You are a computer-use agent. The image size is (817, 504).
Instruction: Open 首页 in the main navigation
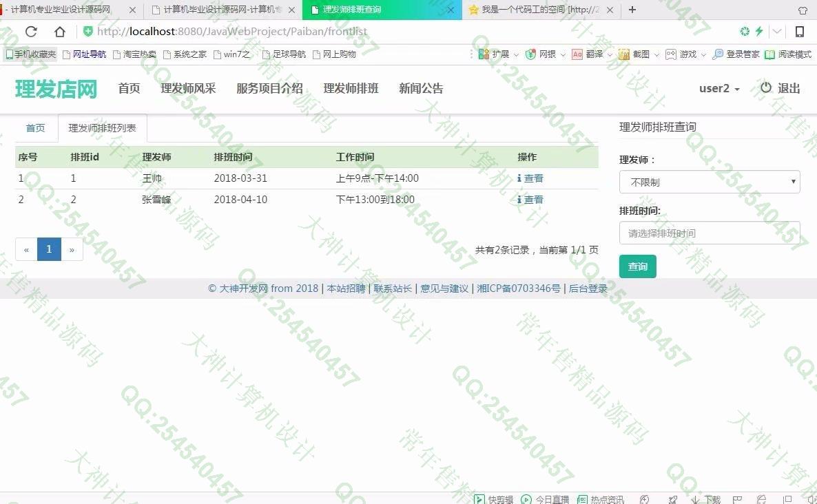(x=129, y=88)
